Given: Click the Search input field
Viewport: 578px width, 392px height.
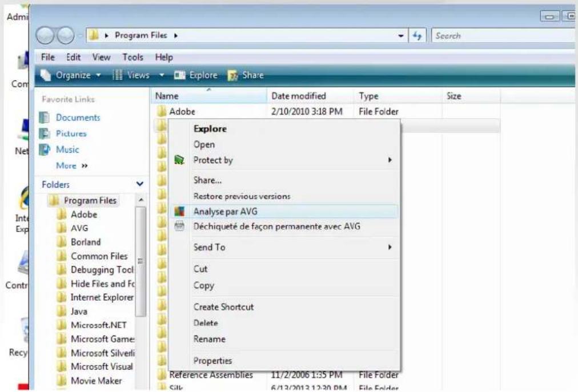Looking at the screenshot, I should pos(504,36).
